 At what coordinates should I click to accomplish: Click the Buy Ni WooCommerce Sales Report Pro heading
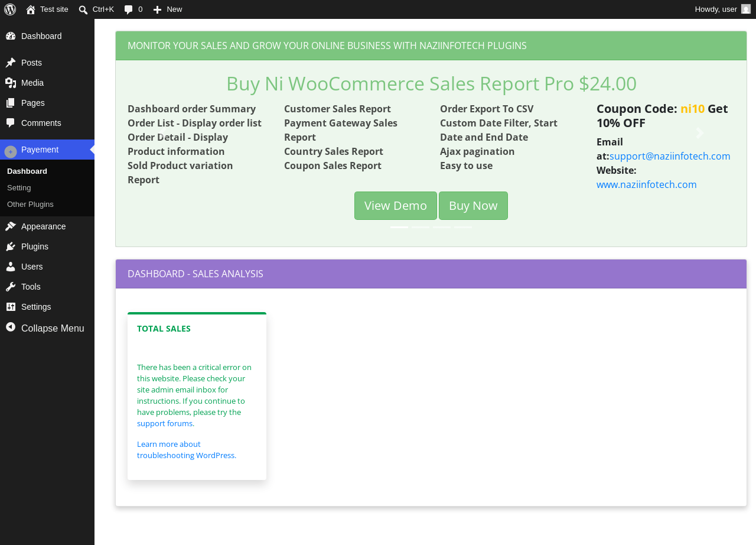pyautogui.click(x=431, y=83)
